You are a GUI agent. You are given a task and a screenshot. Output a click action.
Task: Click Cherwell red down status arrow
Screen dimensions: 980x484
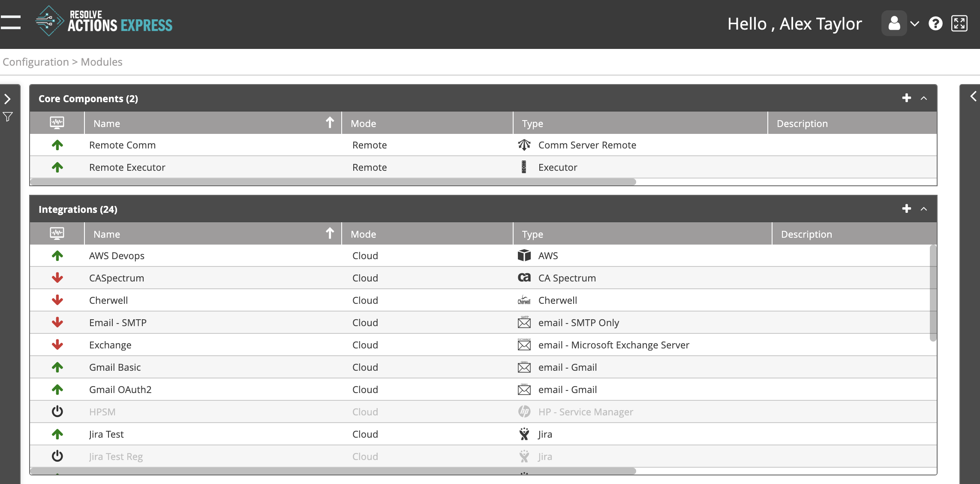coord(57,300)
